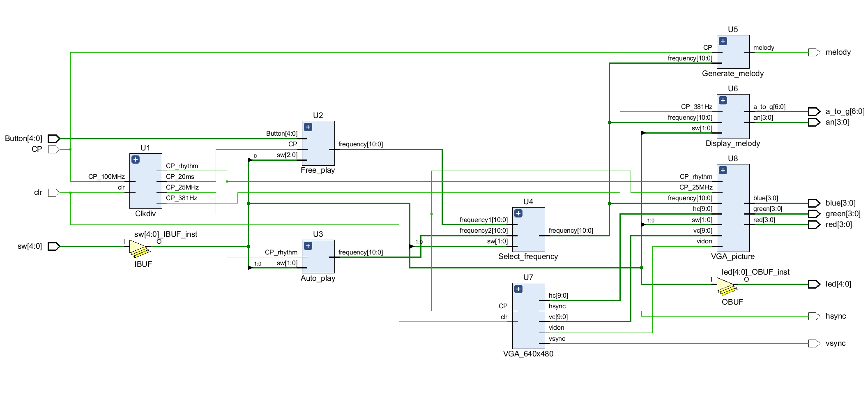
Task: Select the melody pin on Generate_melody
Action: click(x=764, y=48)
